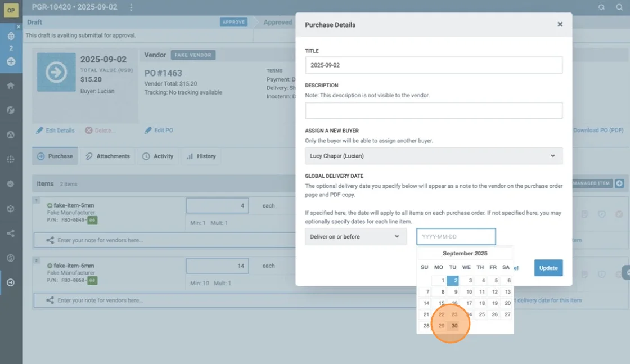Click the OP avatar badge
This screenshot has width=630, height=364.
tap(11, 10)
